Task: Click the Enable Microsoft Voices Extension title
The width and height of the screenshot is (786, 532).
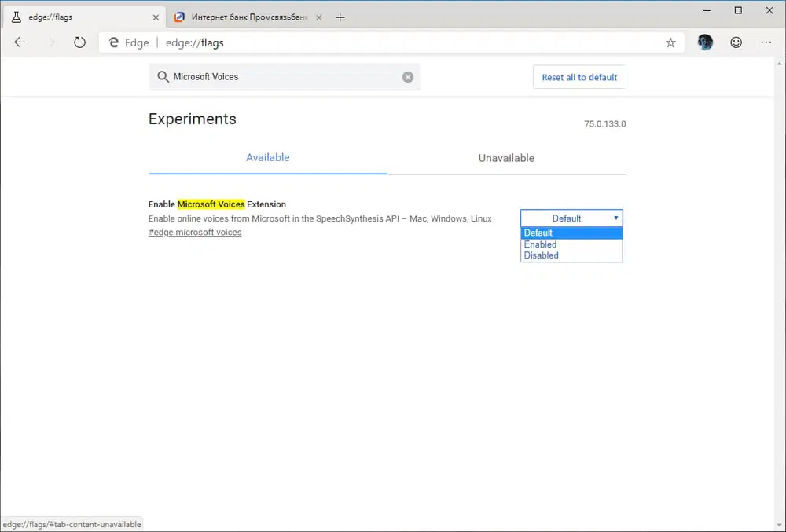Action: [217, 204]
